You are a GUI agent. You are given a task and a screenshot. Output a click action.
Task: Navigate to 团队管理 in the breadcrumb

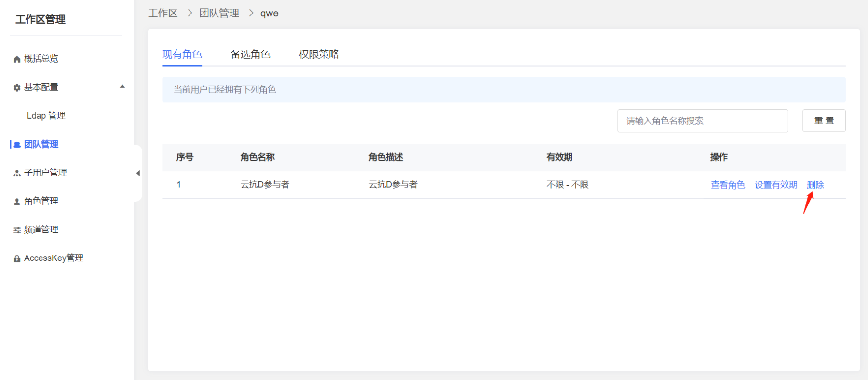[219, 13]
